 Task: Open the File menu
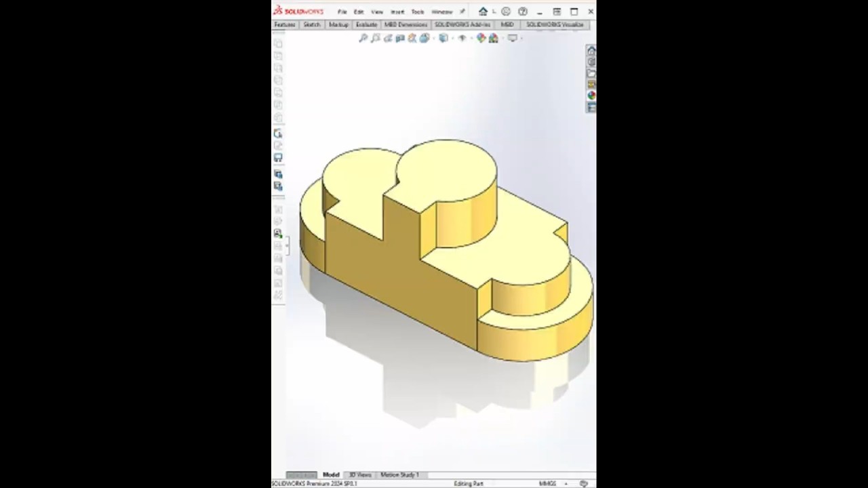342,12
